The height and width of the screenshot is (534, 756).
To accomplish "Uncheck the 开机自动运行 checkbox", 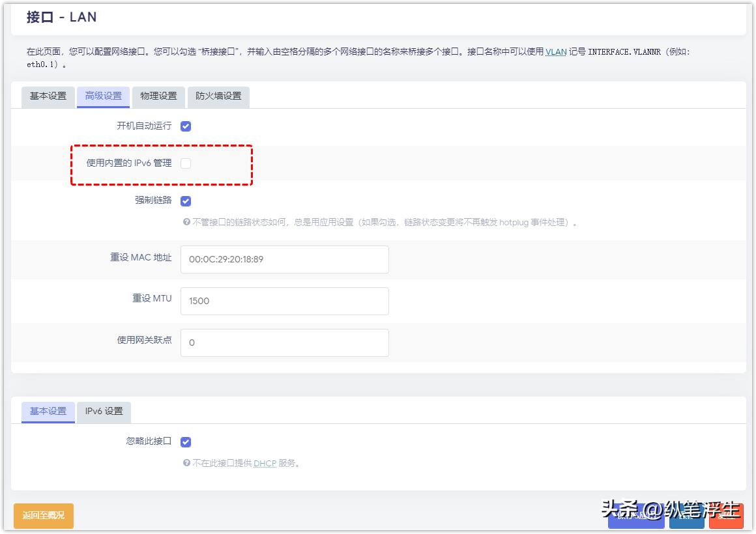I will 185,126.
